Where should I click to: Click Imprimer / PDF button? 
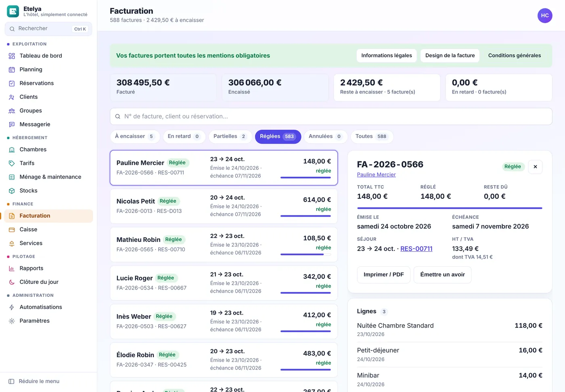pos(384,275)
